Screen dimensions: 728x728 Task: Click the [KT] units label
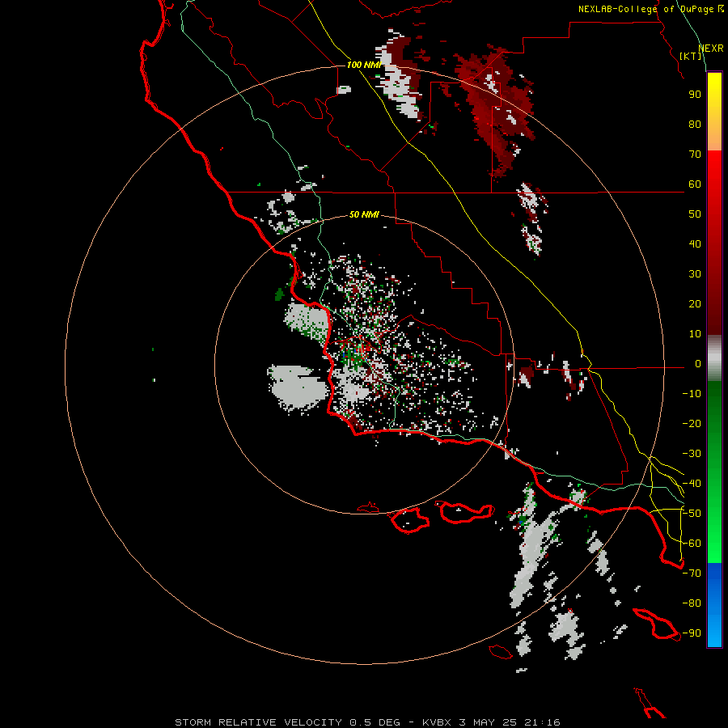point(691,56)
